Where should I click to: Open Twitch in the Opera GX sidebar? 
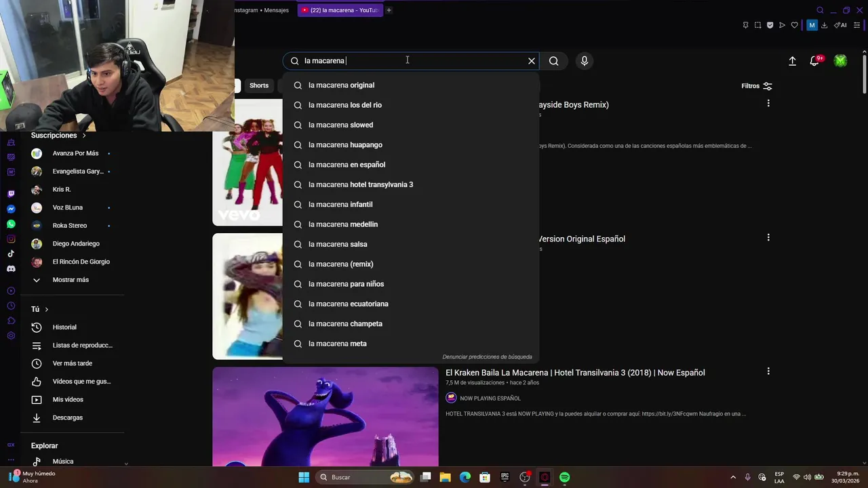coord(11,194)
